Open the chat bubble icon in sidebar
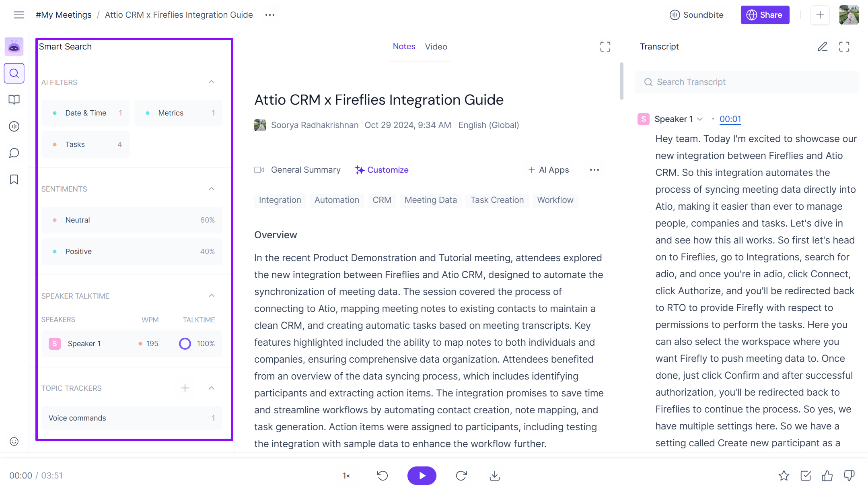 (x=14, y=153)
